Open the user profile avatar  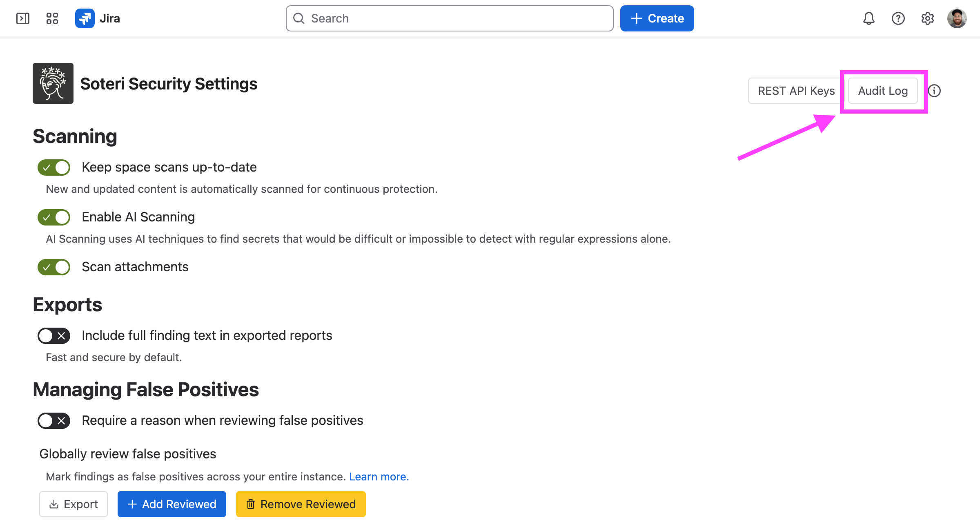point(957,18)
